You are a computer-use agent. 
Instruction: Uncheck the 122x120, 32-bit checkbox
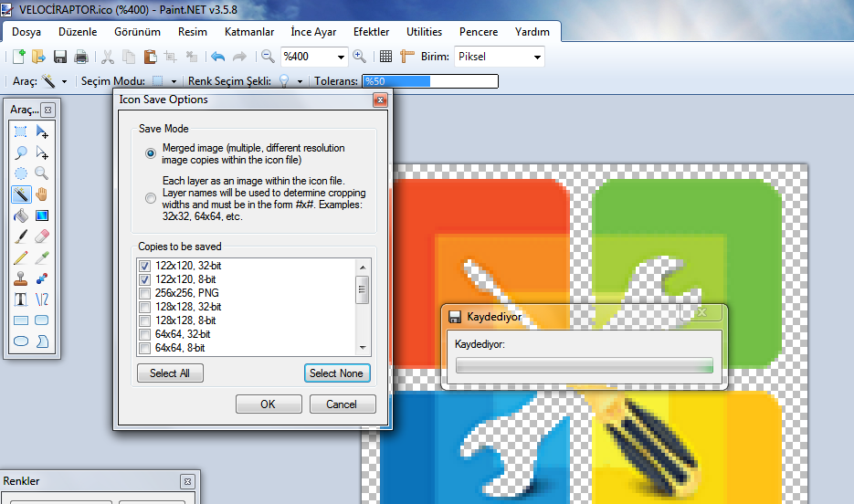click(145, 266)
